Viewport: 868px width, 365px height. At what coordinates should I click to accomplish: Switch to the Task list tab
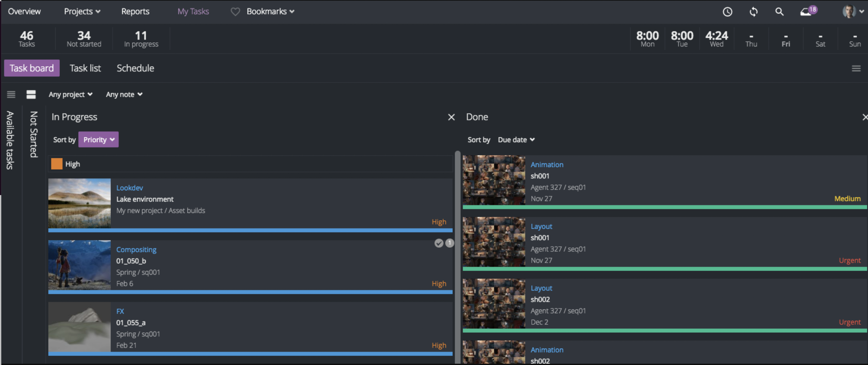point(85,68)
